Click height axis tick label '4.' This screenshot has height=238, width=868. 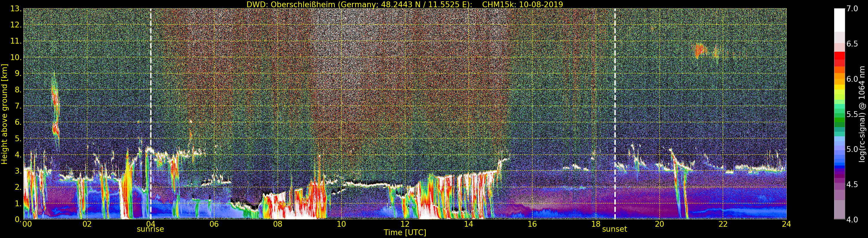[18, 155]
